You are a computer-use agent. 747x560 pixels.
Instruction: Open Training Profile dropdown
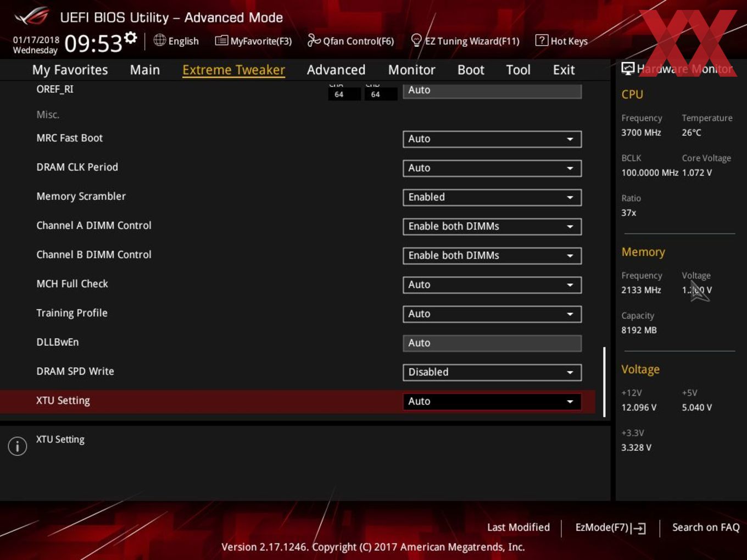[x=492, y=313]
